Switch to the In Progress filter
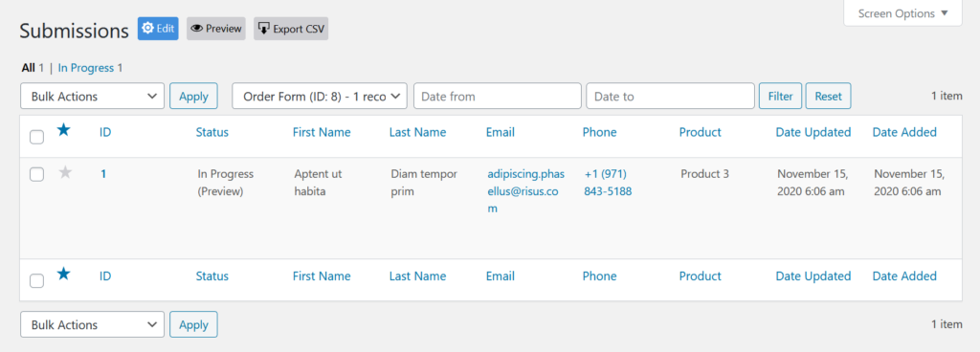The image size is (980, 352). [86, 67]
